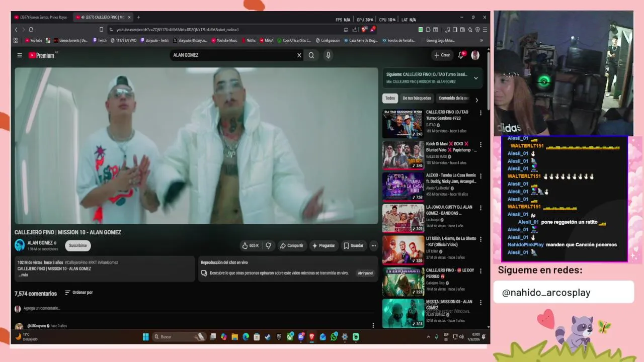644x362 pixels.
Task: Click Abrir panel for chat replay
Action: click(x=365, y=274)
